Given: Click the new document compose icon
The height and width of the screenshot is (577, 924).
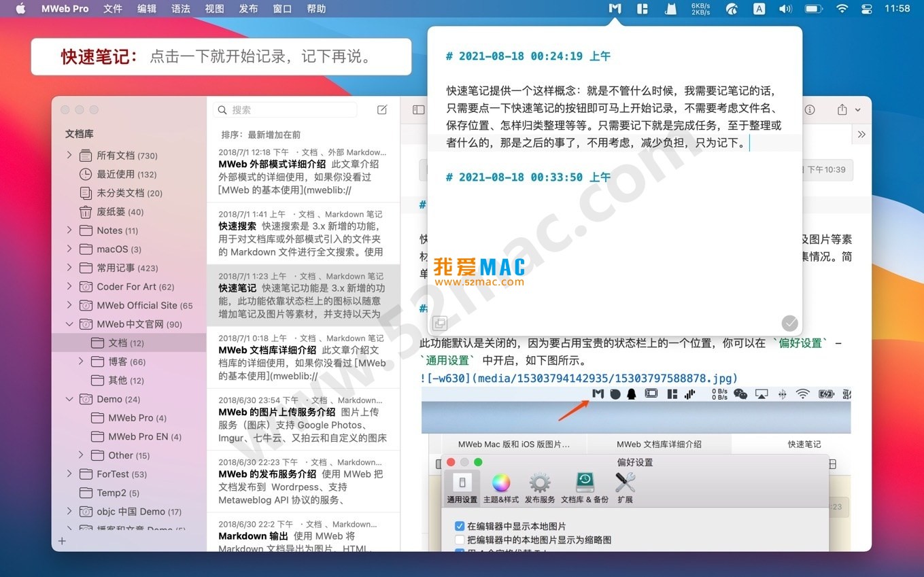Looking at the screenshot, I should pyautogui.click(x=382, y=109).
